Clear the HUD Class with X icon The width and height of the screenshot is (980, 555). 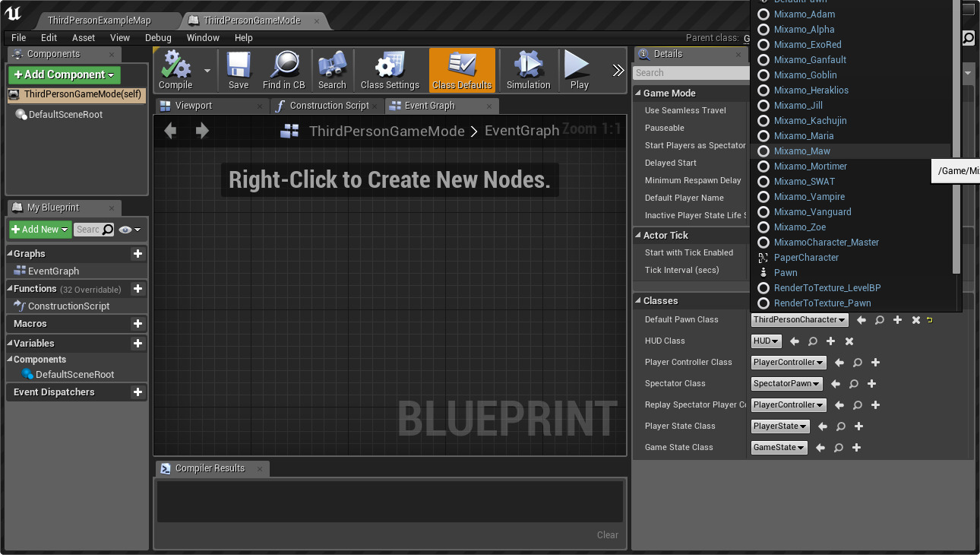[x=849, y=341]
